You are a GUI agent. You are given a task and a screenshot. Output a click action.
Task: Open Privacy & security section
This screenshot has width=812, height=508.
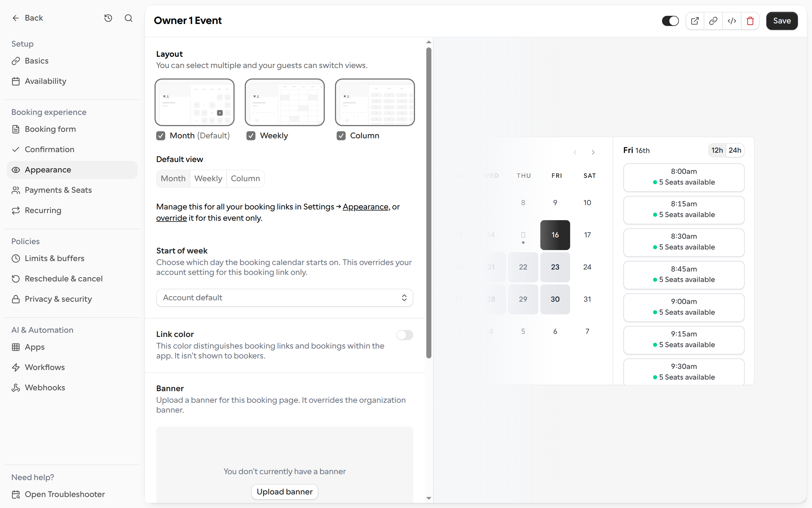[x=72, y=299]
